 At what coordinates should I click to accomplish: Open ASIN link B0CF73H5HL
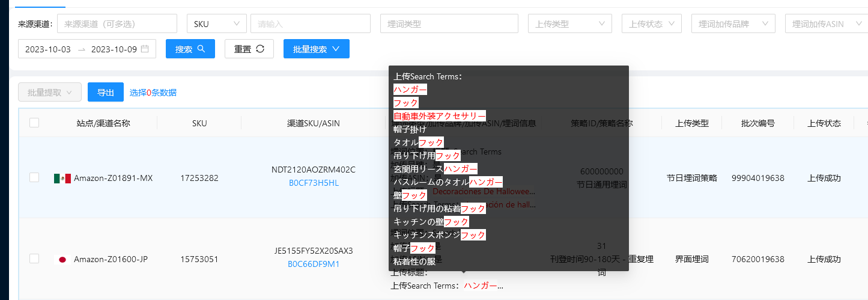click(x=314, y=183)
